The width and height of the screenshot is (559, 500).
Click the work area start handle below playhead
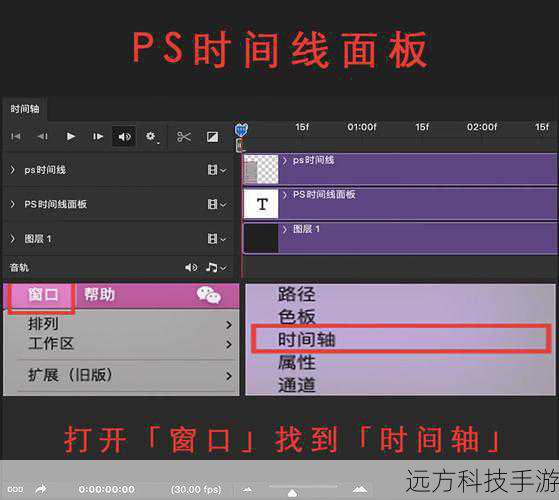(x=240, y=145)
